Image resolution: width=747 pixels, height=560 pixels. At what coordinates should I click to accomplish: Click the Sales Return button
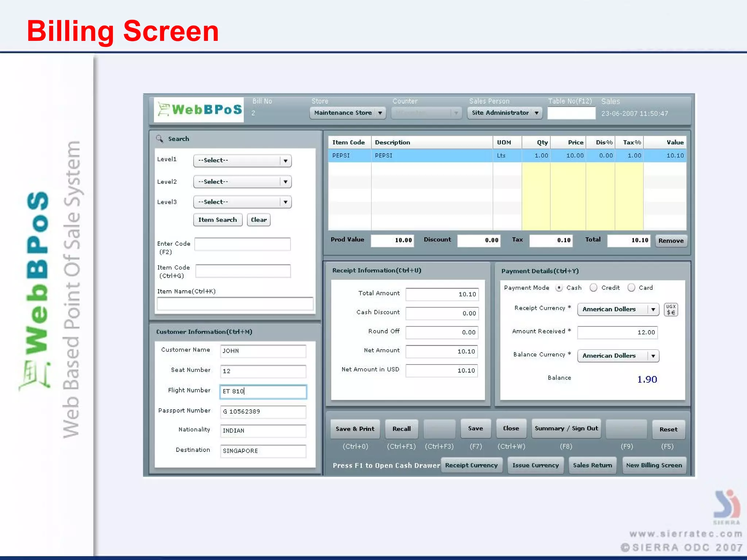[592, 465]
